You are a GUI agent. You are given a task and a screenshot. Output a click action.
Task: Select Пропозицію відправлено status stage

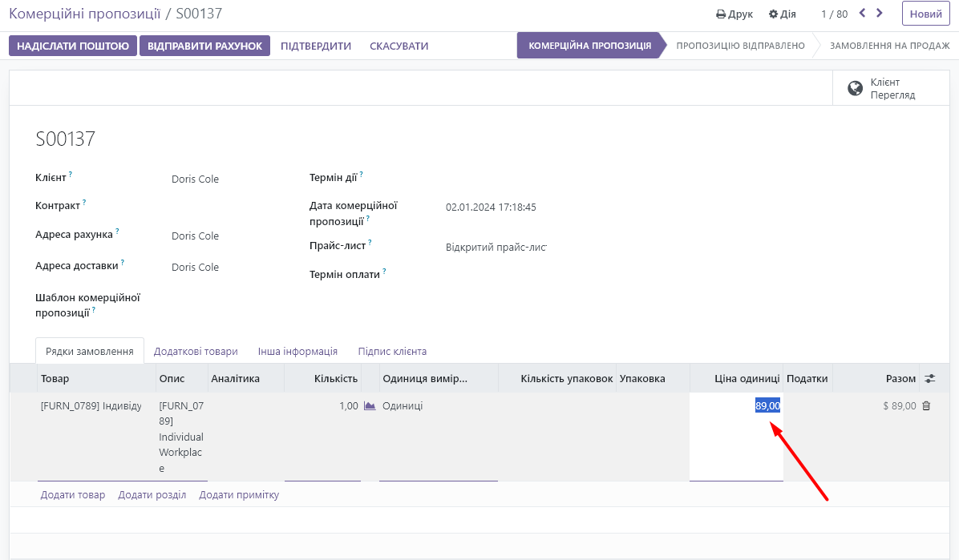[740, 46]
